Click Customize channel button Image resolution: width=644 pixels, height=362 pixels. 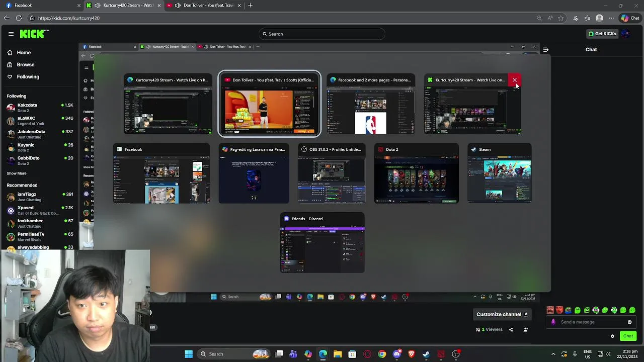tap(502, 315)
